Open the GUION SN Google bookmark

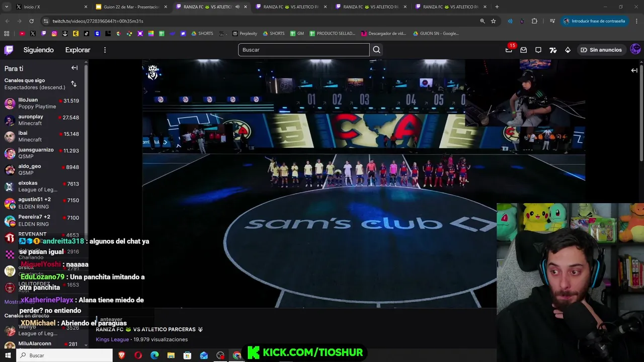pyautogui.click(x=436, y=34)
